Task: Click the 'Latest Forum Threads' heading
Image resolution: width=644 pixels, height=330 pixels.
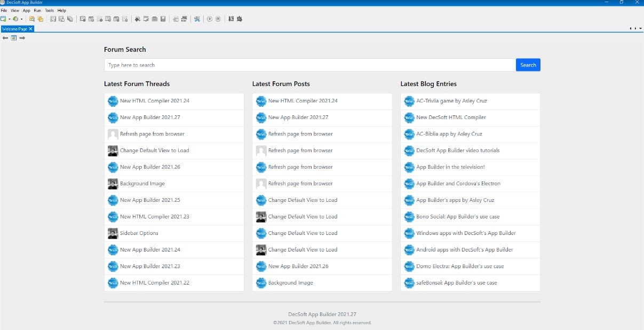Action: pos(137,84)
